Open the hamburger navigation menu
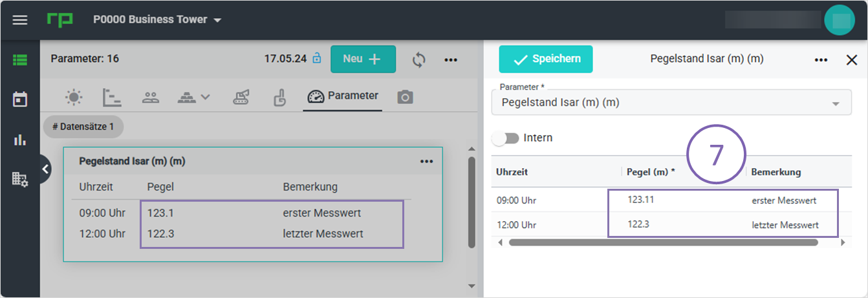 [x=20, y=19]
